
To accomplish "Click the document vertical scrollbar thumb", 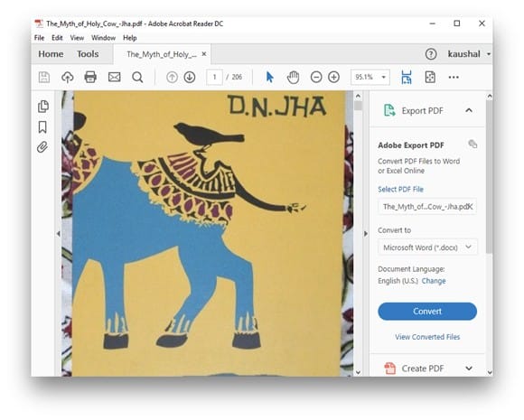I will pyautogui.click(x=358, y=106).
